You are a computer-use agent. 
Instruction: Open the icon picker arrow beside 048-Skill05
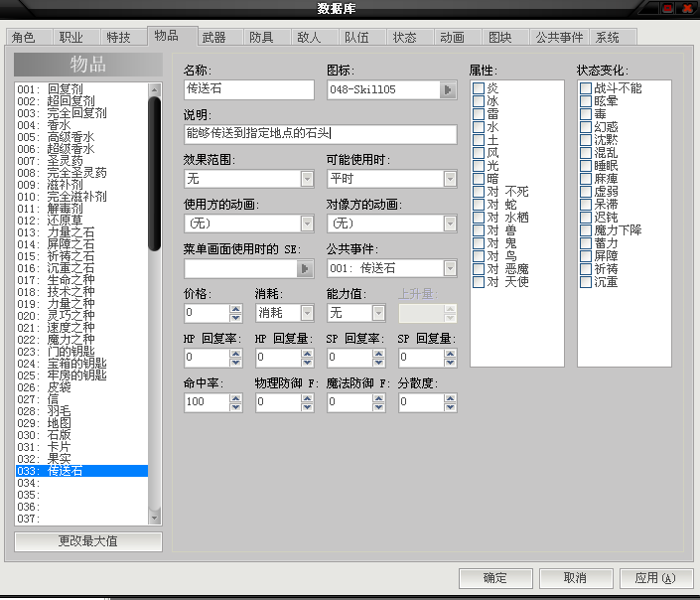(x=448, y=89)
